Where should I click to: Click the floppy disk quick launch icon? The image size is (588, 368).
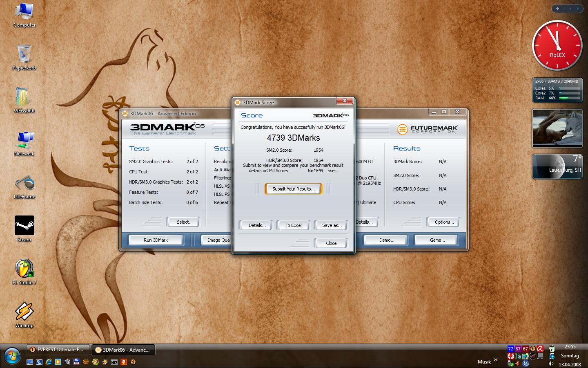coord(77,362)
